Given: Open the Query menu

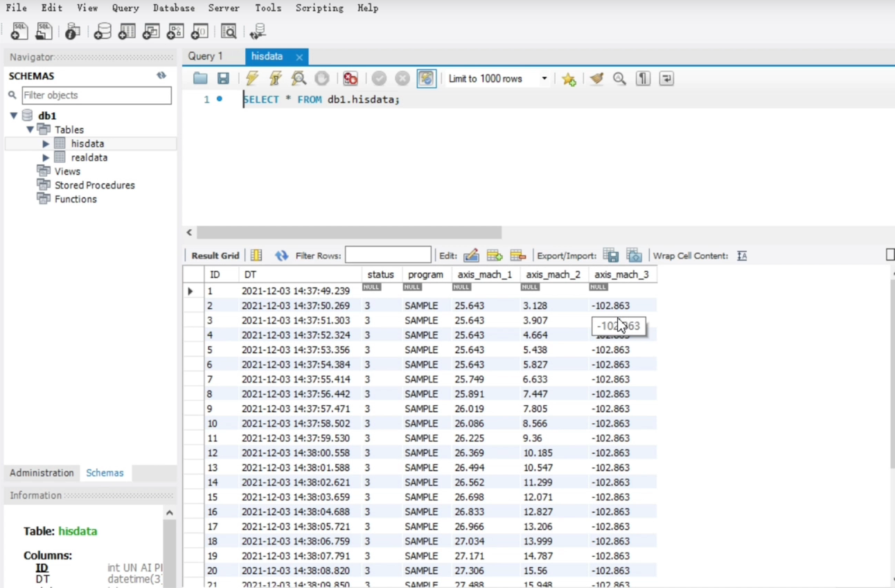Looking at the screenshot, I should click(x=125, y=8).
